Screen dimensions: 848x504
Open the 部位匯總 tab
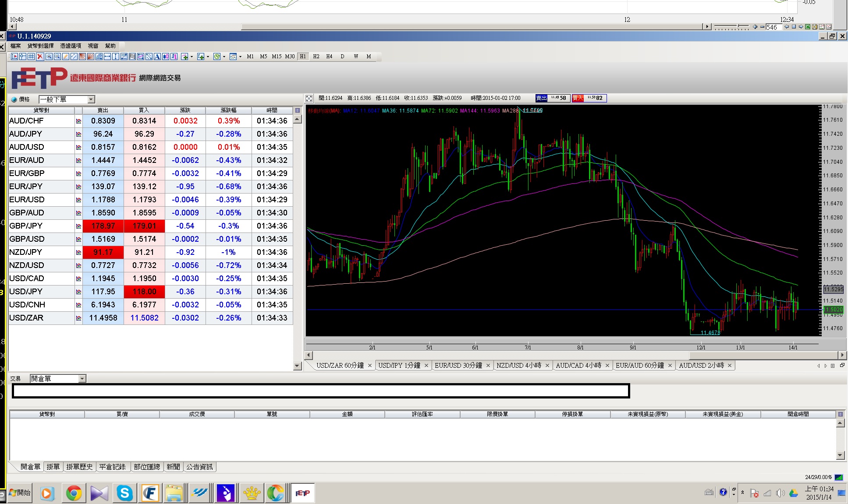[147, 467]
